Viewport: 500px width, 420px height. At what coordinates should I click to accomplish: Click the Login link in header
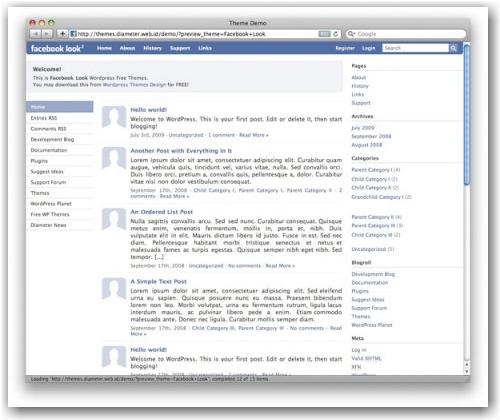click(x=368, y=48)
